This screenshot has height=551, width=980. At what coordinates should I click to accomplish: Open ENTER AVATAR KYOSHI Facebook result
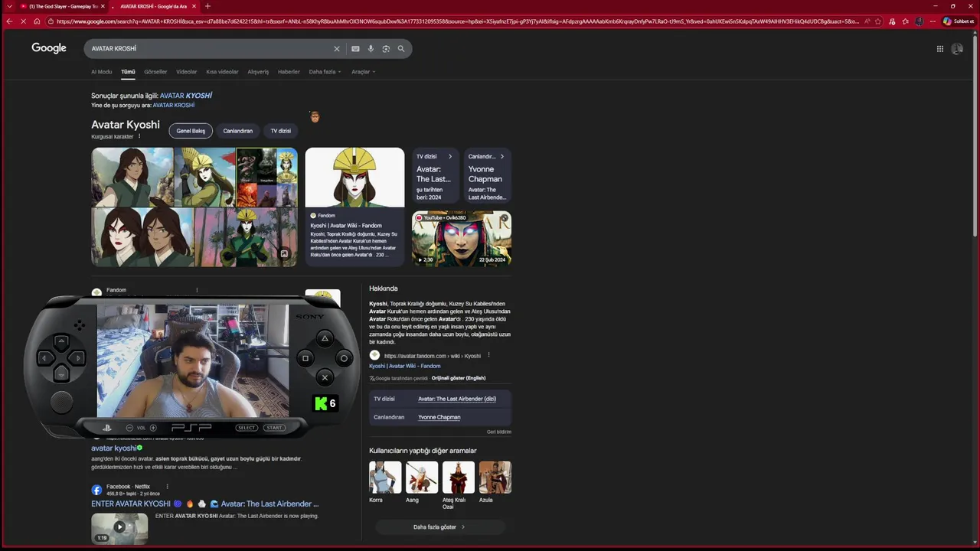(205, 504)
